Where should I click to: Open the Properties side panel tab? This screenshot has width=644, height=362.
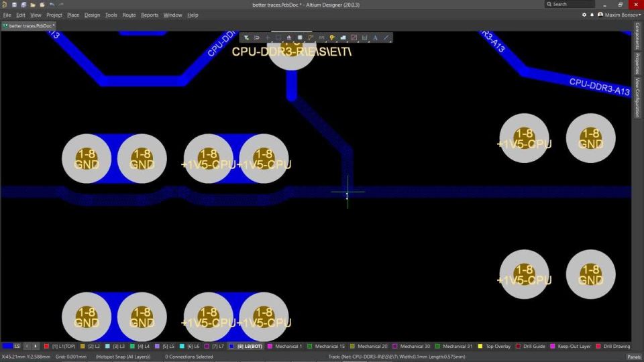637,64
